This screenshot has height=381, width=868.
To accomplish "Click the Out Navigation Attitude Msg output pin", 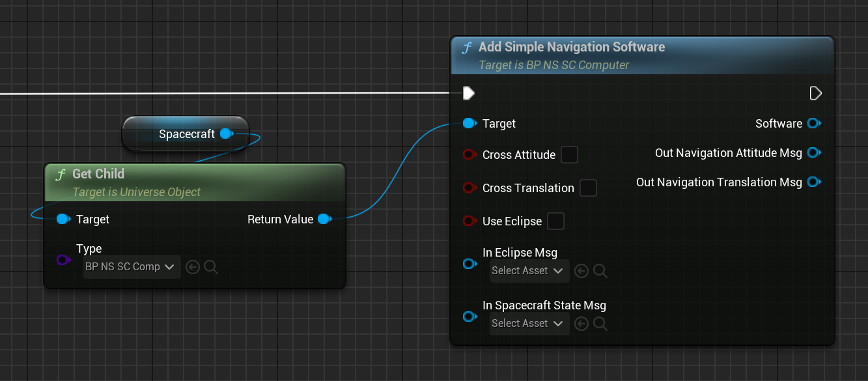I will (813, 153).
